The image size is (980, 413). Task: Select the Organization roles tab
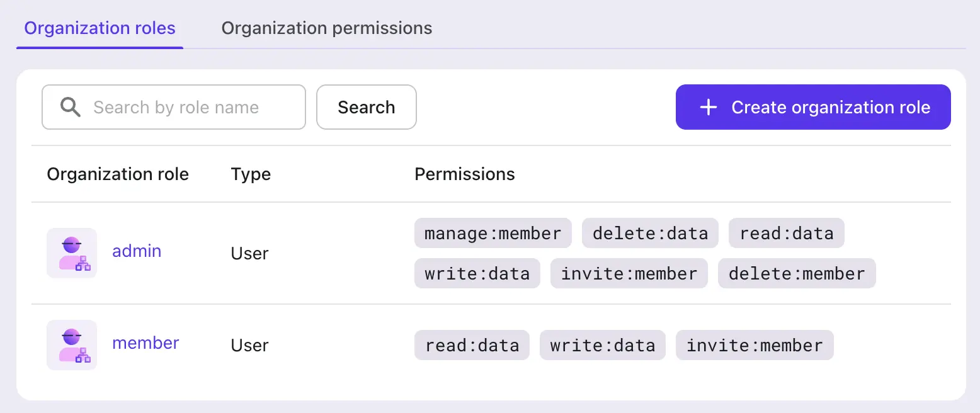tap(99, 28)
